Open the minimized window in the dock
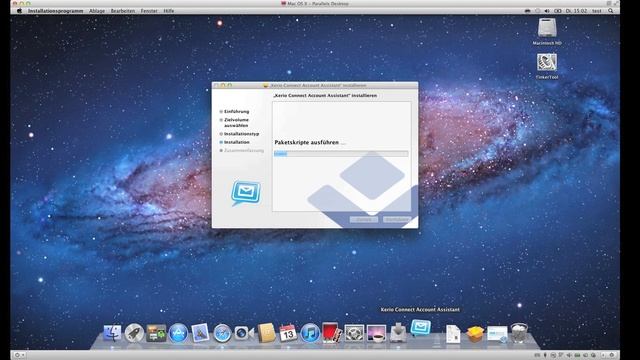This screenshot has width=640, height=360. 497,334
